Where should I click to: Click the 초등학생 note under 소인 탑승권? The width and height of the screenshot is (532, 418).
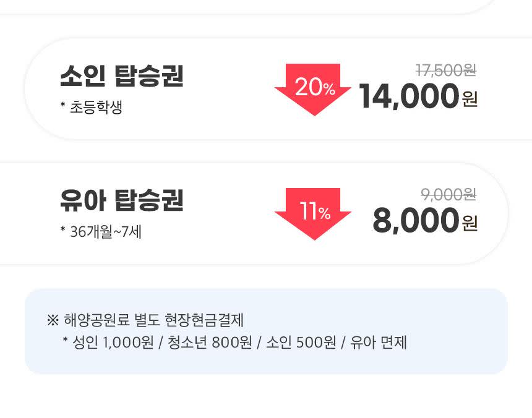coord(92,108)
